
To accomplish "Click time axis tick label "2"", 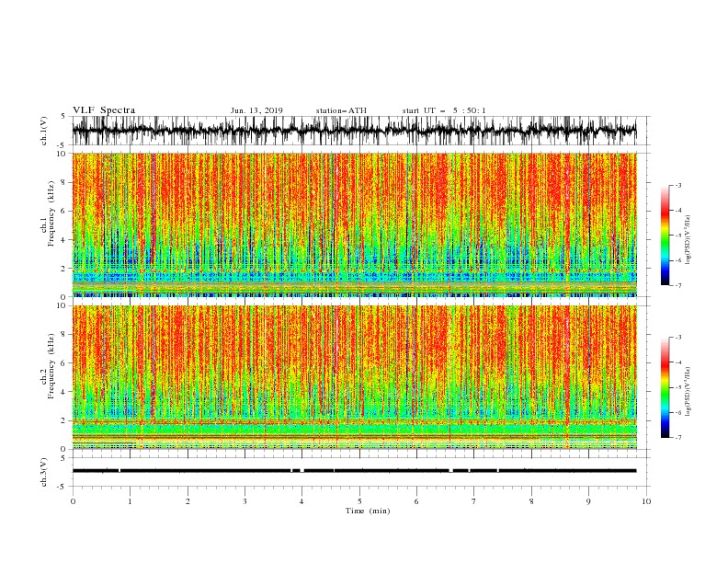I will [188, 501].
